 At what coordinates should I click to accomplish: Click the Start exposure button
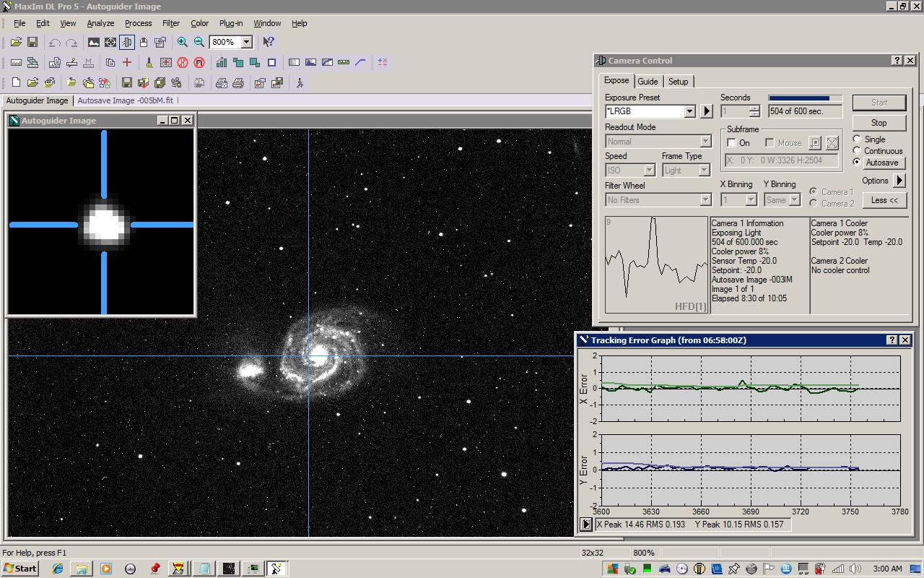[x=879, y=103]
